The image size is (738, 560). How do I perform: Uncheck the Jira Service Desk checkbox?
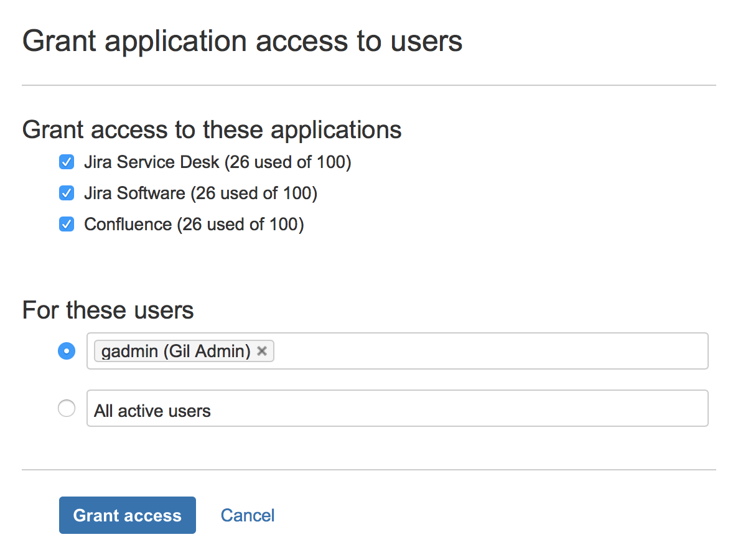click(x=67, y=162)
